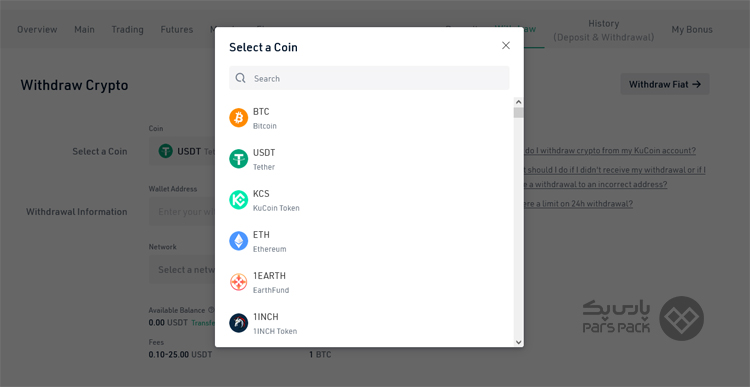Open the My Bonus tab

click(692, 30)
